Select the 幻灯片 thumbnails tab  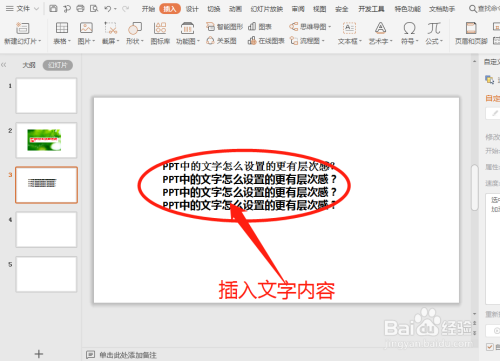click(x=58, y=65)
